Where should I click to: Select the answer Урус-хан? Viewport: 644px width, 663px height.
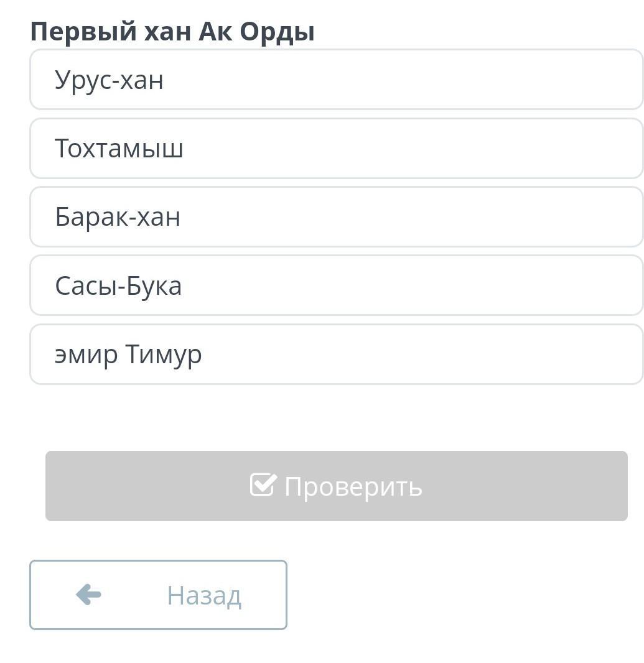click(110, 80)
